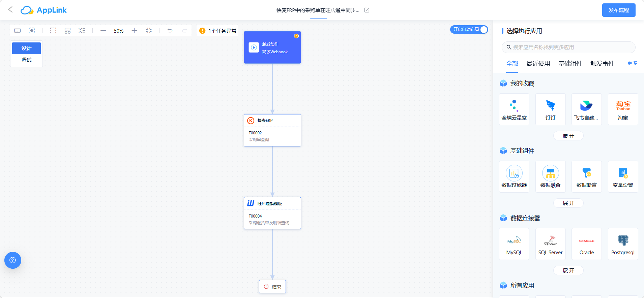Choose the Postgresql connector
The height and width of the screenshot is (298, 644).
coord(623,244)
